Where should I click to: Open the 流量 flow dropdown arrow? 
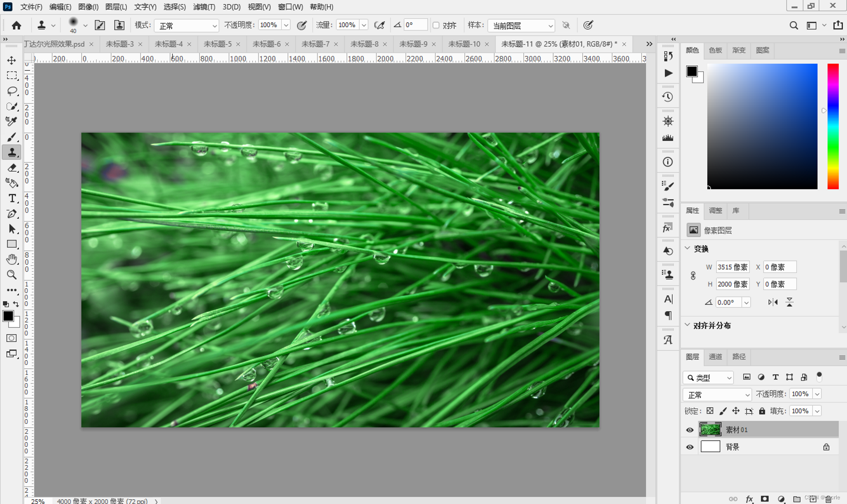[x=364, y=25]
